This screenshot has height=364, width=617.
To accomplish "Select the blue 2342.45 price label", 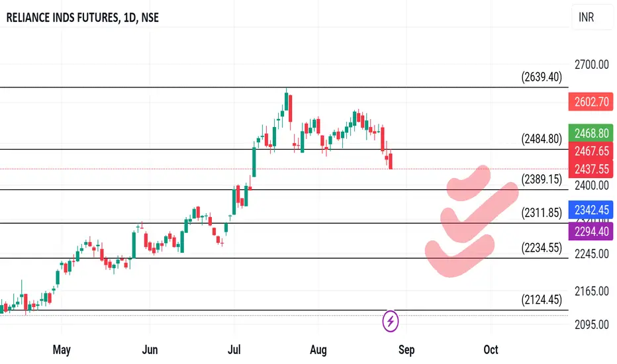I will (x=591, y=210).
